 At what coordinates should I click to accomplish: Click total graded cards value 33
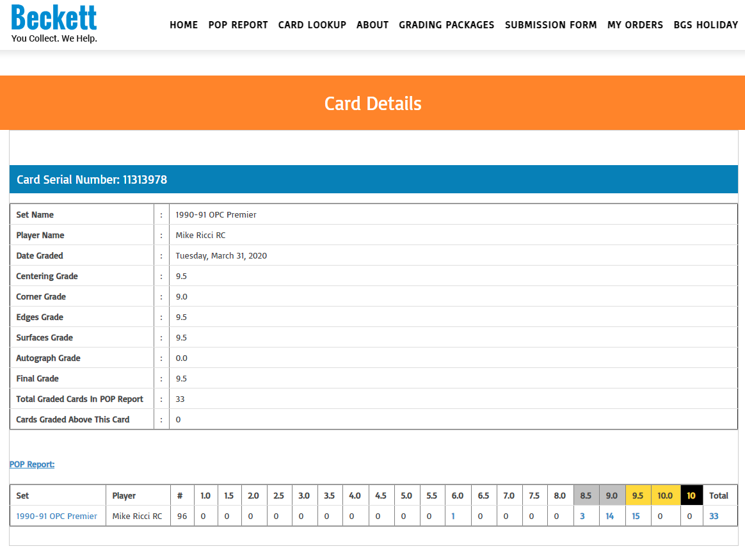(x=180, y=399)
